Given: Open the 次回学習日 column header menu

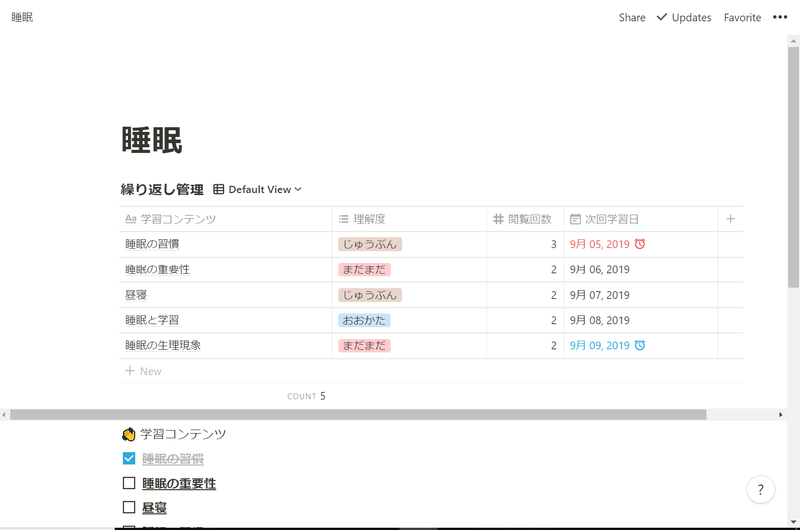Looking at the screenshot, I should tap(641, 219).
